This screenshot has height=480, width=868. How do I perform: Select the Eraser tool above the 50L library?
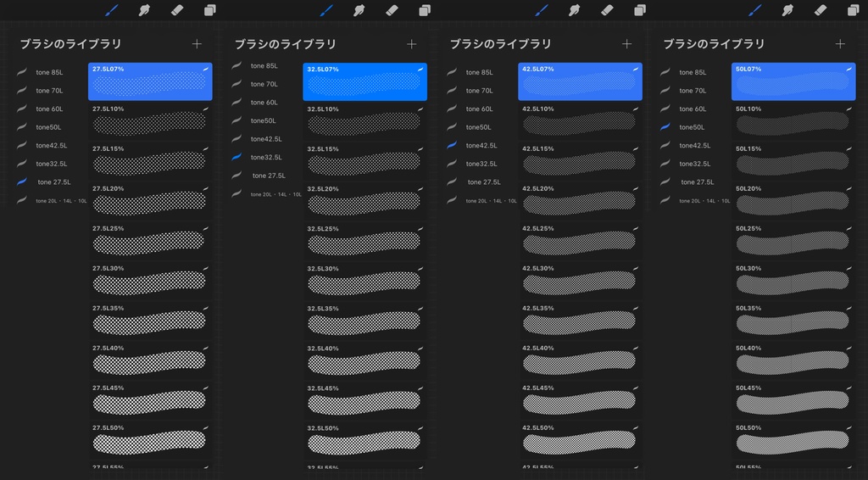pos(821,10)
